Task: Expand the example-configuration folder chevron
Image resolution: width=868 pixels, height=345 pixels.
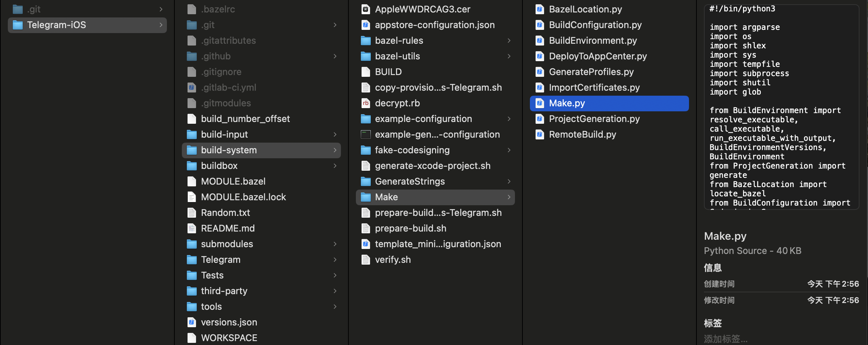Action: click(509, 119)
